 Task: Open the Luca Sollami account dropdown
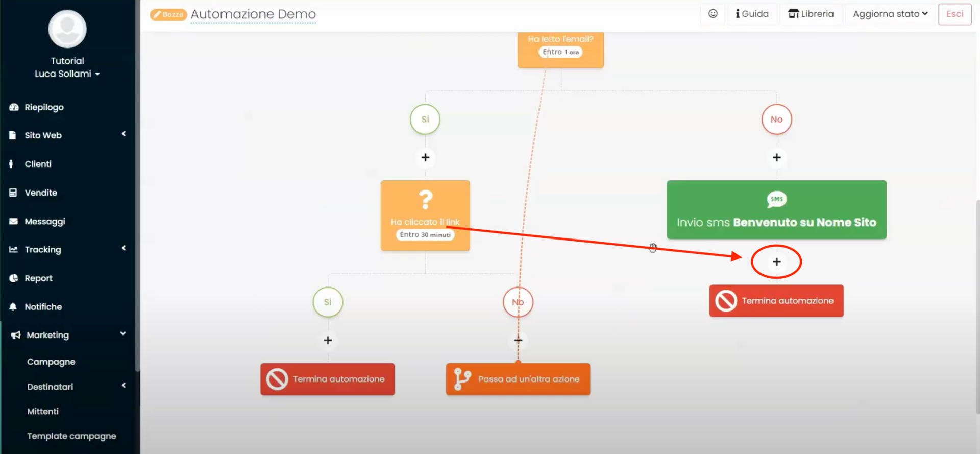pos(67,74)
